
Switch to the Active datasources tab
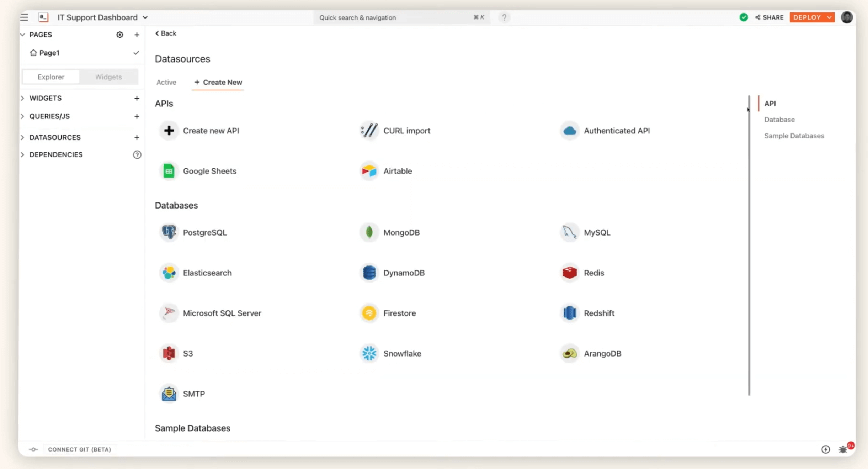[x=166, y=82]
